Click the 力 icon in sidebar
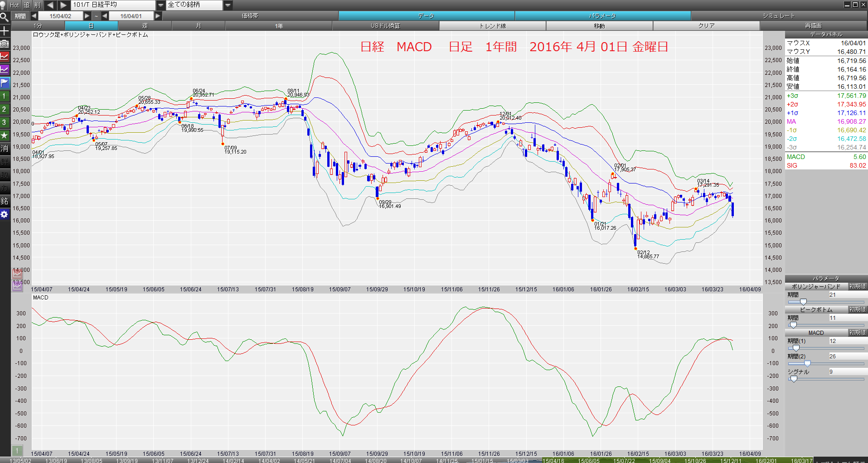The image size is (868, 463). (x=5, y=188)
